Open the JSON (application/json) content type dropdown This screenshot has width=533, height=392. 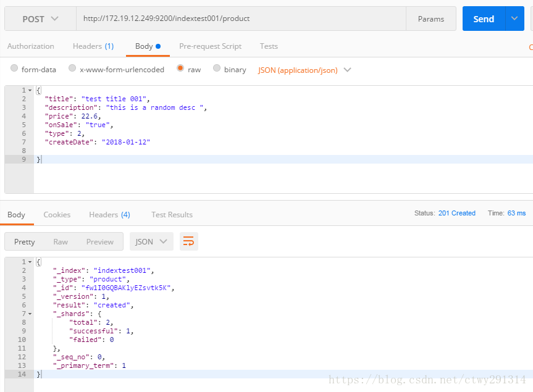click(304, 70)
